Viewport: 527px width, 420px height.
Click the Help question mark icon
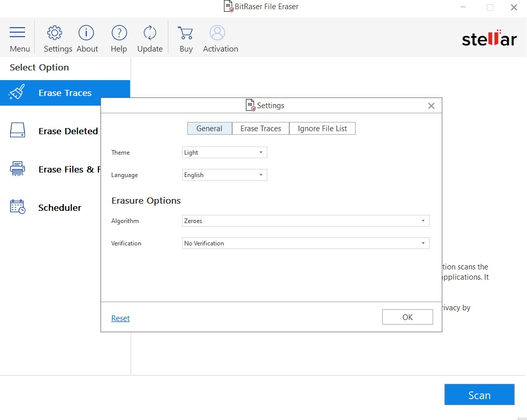119,33
